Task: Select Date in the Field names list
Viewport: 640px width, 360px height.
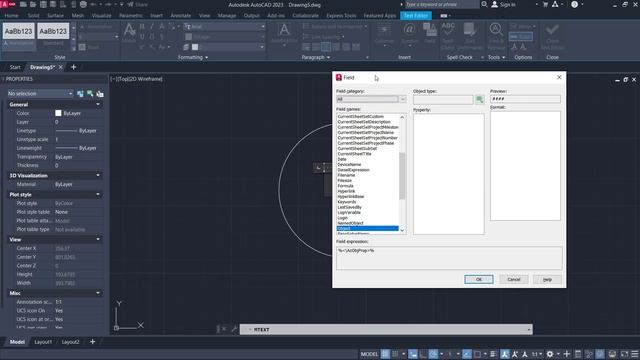Action: [342, 159]
